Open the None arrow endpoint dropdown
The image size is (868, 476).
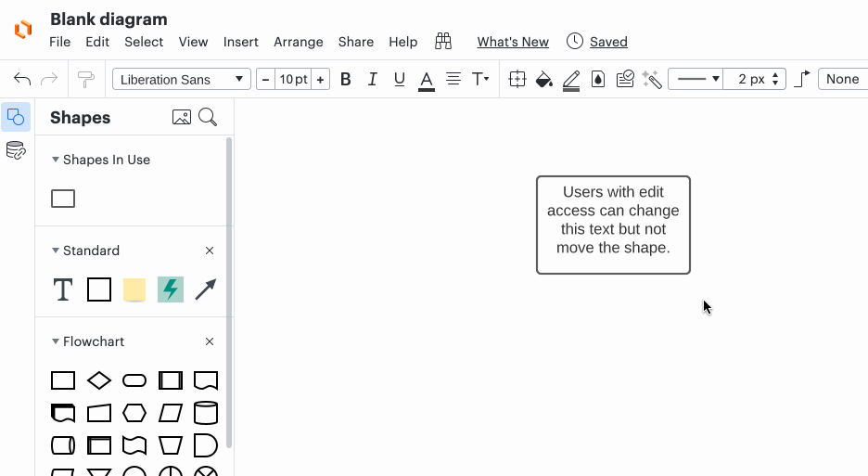[843, 79]
